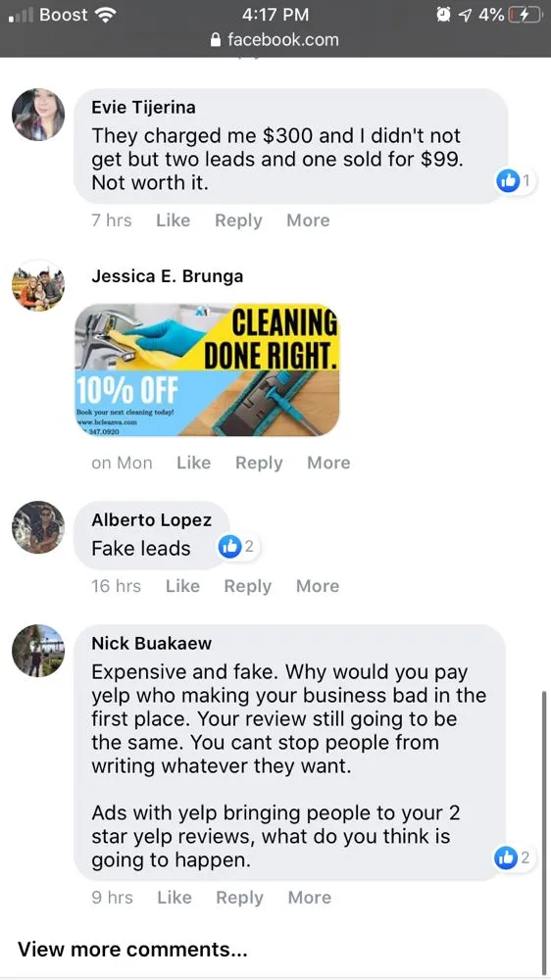Image resolution: width=551 pixels, height=980 pixels.
Task: Like Jessica E. Brunga's cleaning ad comment
Action: tap(194, 463)
